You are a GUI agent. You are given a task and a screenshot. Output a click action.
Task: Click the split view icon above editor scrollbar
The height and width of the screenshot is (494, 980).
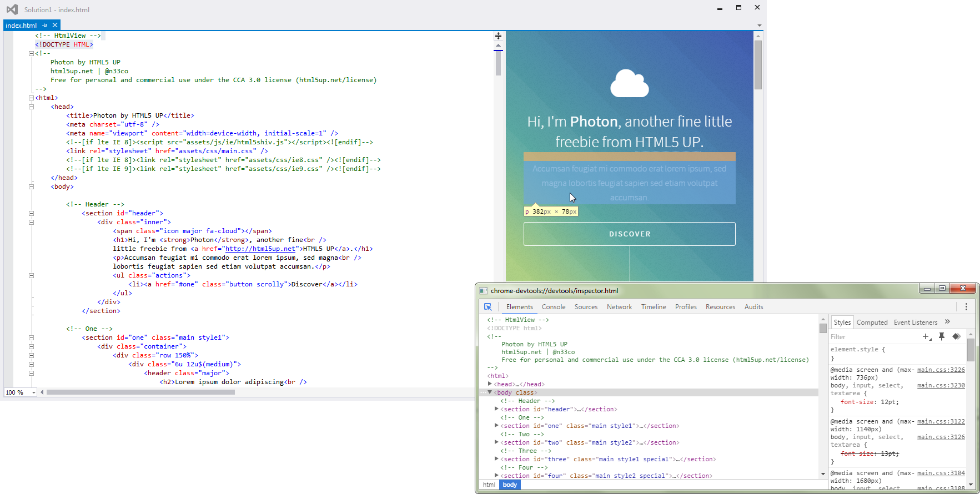coord(498,36)
